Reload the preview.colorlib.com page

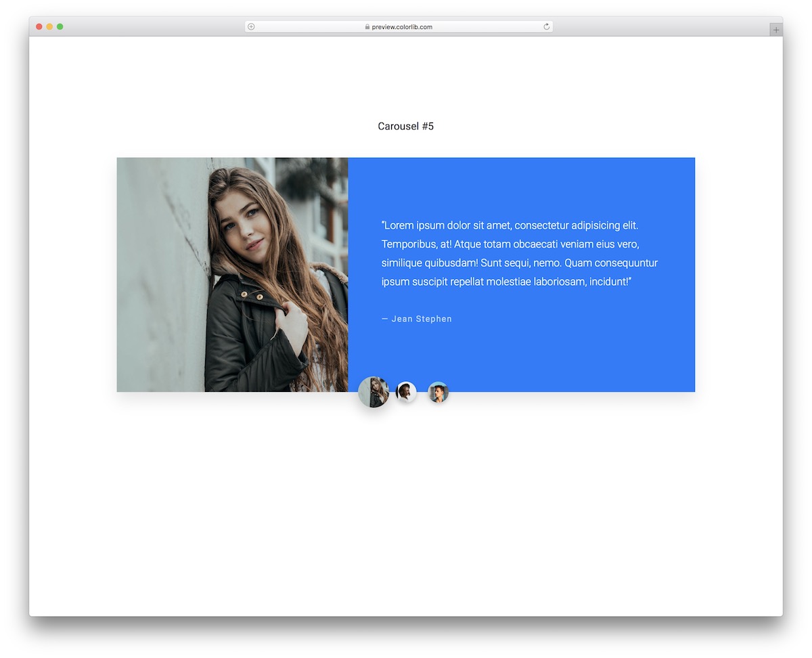[546, 26]
